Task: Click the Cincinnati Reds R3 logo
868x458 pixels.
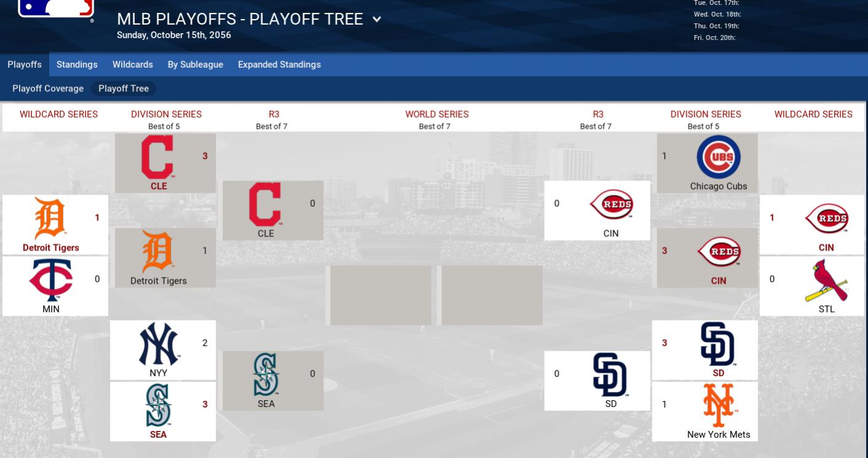Action: pos(611,204)
